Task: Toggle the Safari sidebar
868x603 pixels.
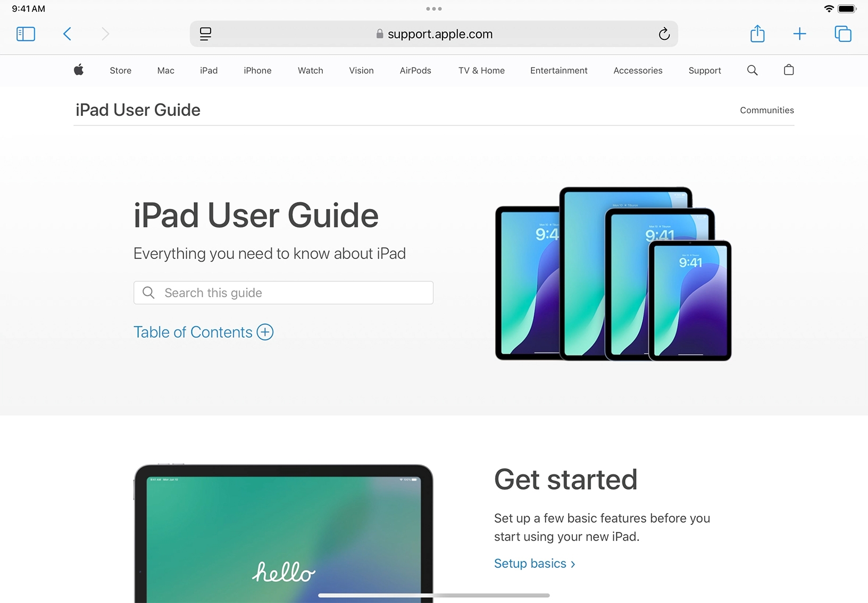Action: click(26, 34)
